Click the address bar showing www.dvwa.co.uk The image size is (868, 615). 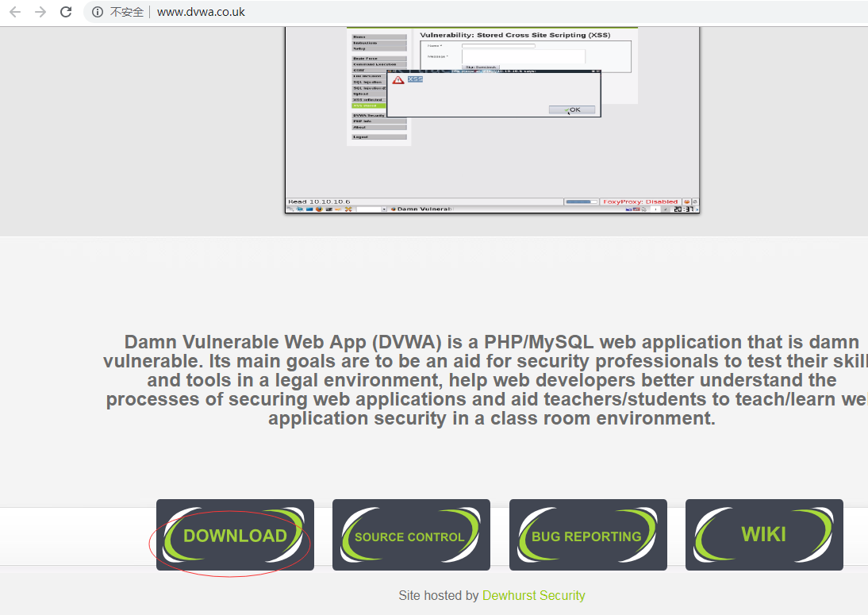pyautogui.click(x=202, y=12)
